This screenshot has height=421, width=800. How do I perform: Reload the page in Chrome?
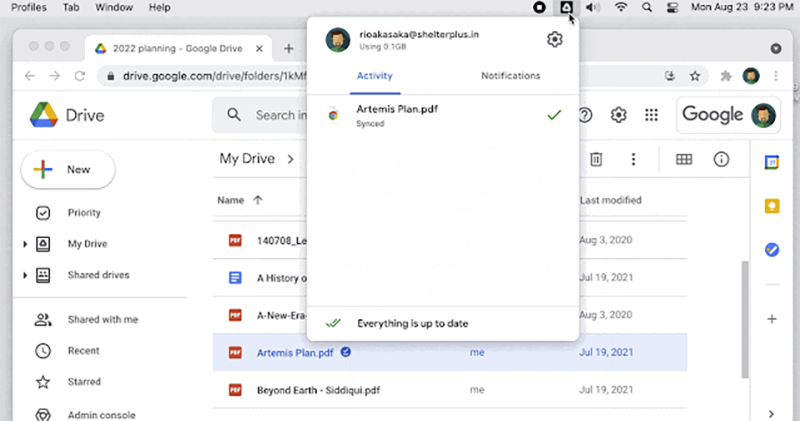(x=80, y=76)
